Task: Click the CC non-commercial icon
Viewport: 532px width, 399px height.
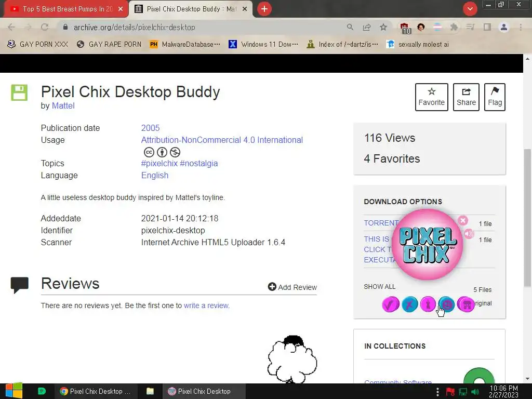Action: click(175, 152)
